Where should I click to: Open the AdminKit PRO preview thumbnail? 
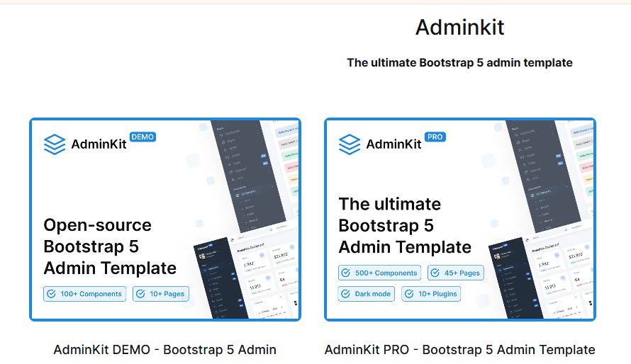pyautogui.click(x=460, y=220)
